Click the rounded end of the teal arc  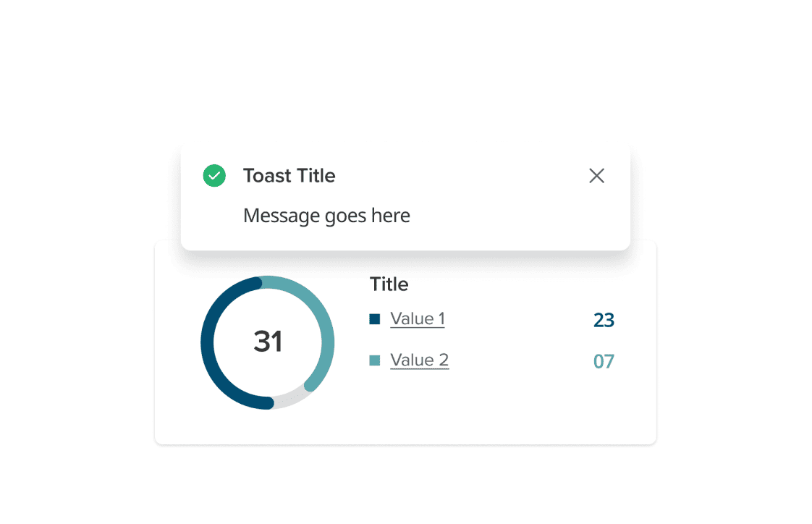[x=310, y=385]
